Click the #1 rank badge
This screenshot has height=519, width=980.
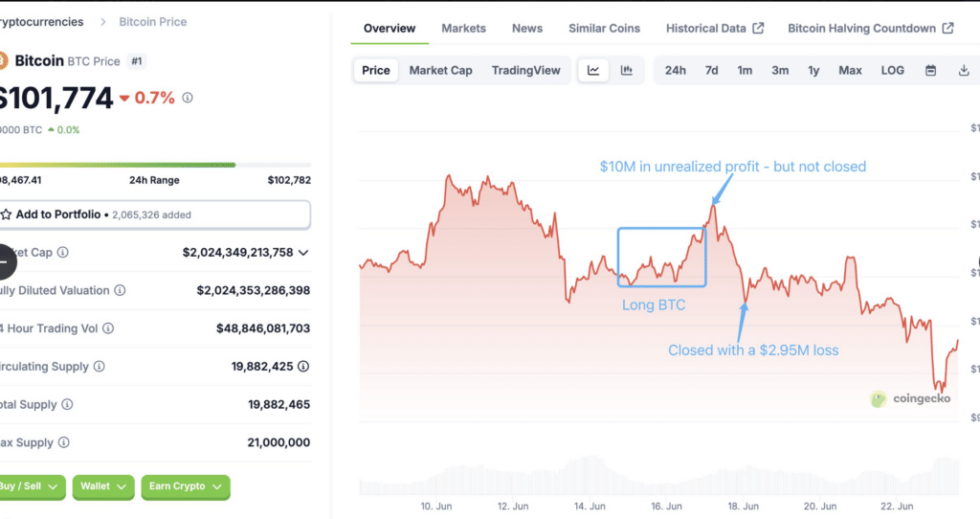pos(137,61)
